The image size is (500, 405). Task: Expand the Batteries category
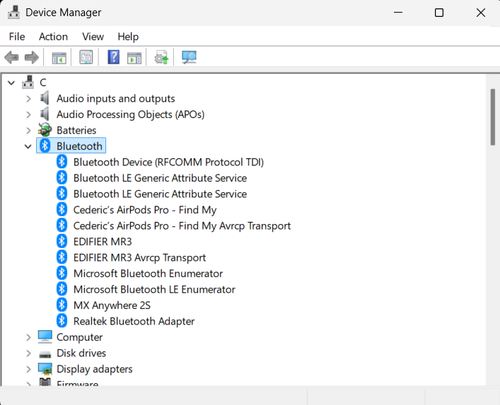(x=28, y=130)
